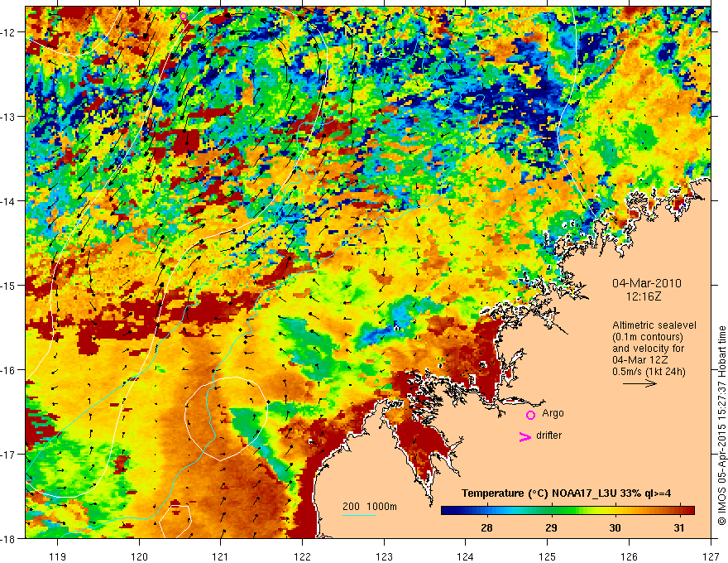Click the '12:16Z' time label
The image size is (728, 563).
(x=643, y=296)
